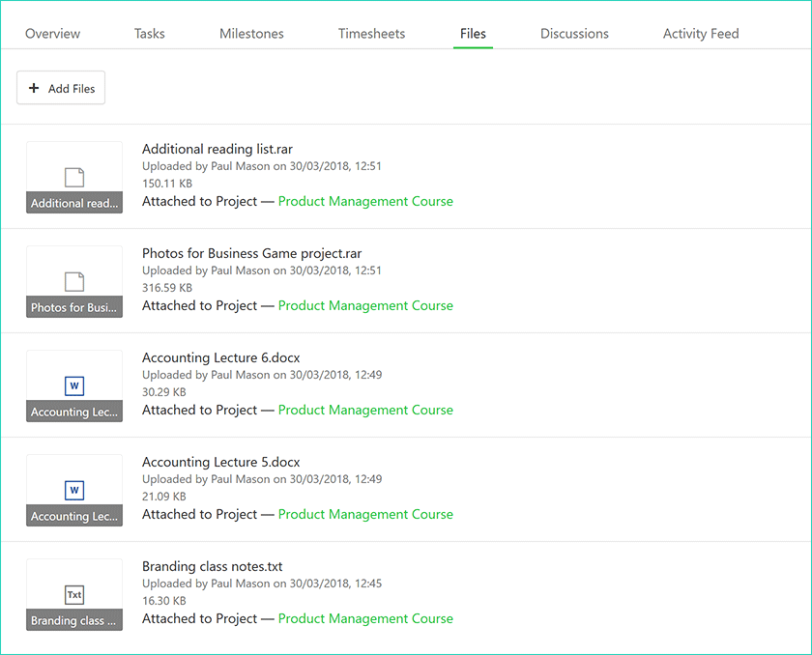The width and height of the screenshot is (812, 655).
Task: Click the file icon for Photos for Business Game project.rar
Action: (x=74, y=281)
